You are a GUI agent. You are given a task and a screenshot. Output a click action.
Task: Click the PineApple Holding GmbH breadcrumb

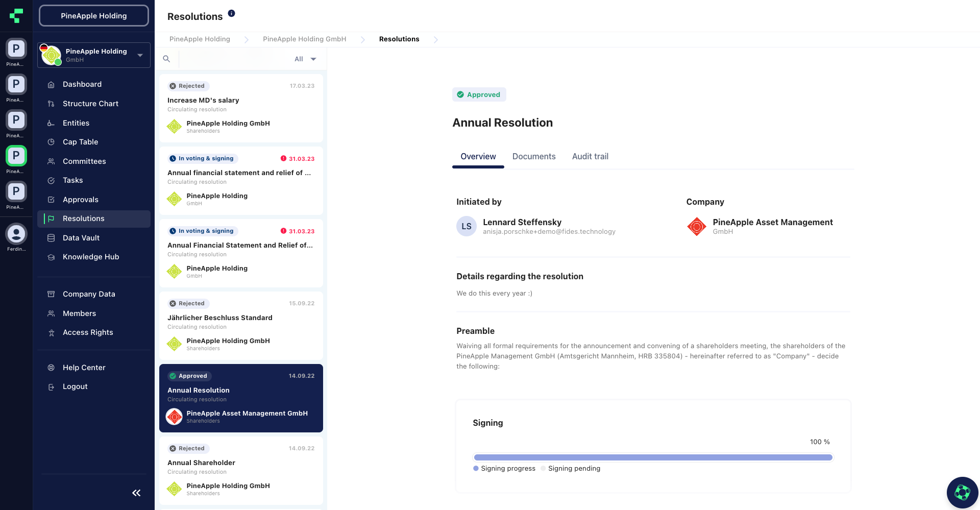coord(304,39)
